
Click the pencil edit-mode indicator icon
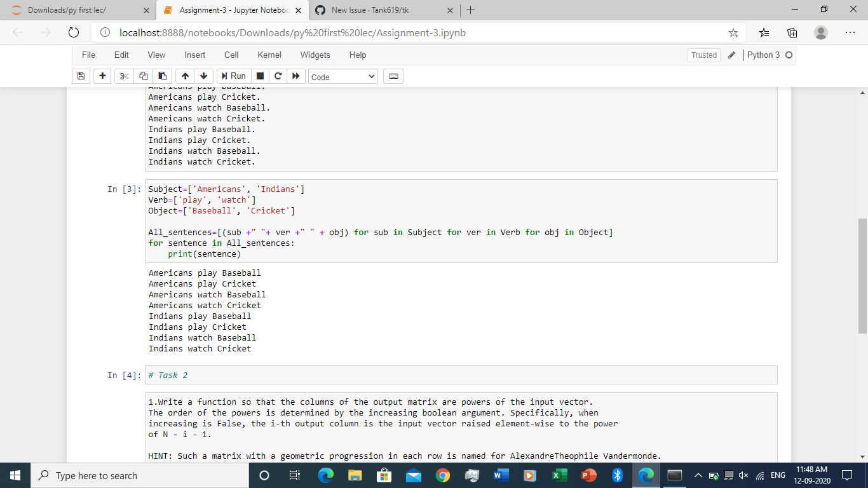(x=731, y=55)
